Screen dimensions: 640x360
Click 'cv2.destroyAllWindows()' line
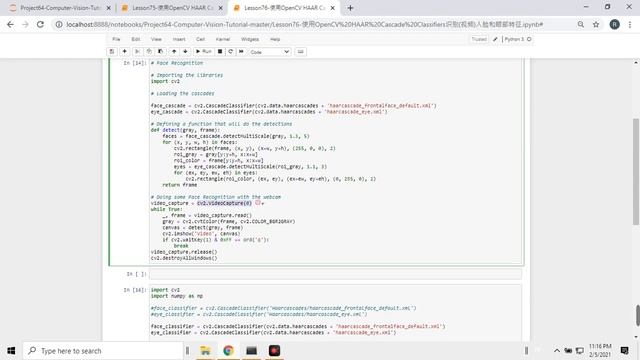(184, 258)
